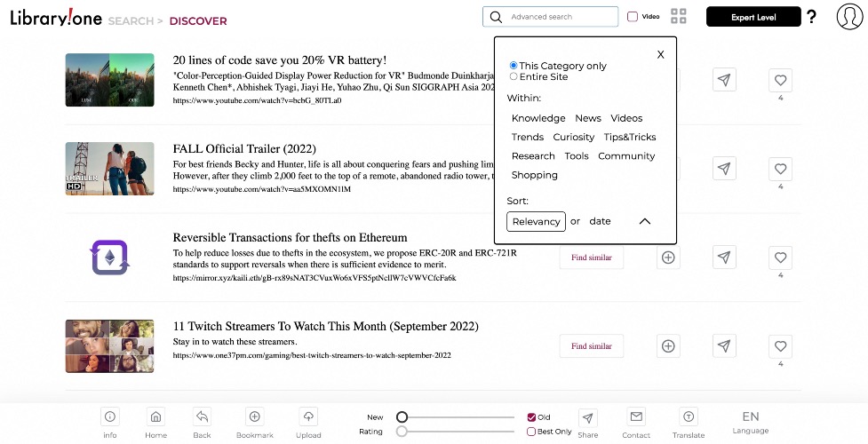Open the Expert Level dropdown
Image resolution: width=868 pixels, height=444 pixels.
click(x=753, y=17)
